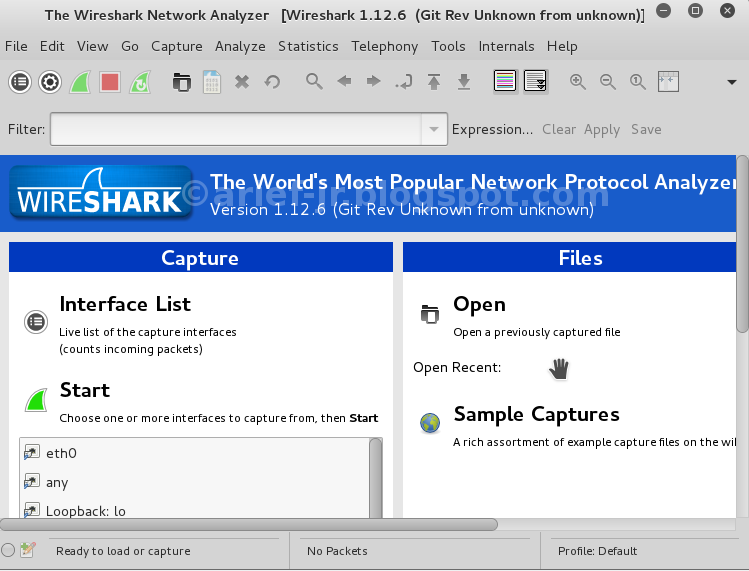Image resolution: width=749 pixels, height=571 pixels.
Task: Open the Edit menu
Action: click(52, 46)
